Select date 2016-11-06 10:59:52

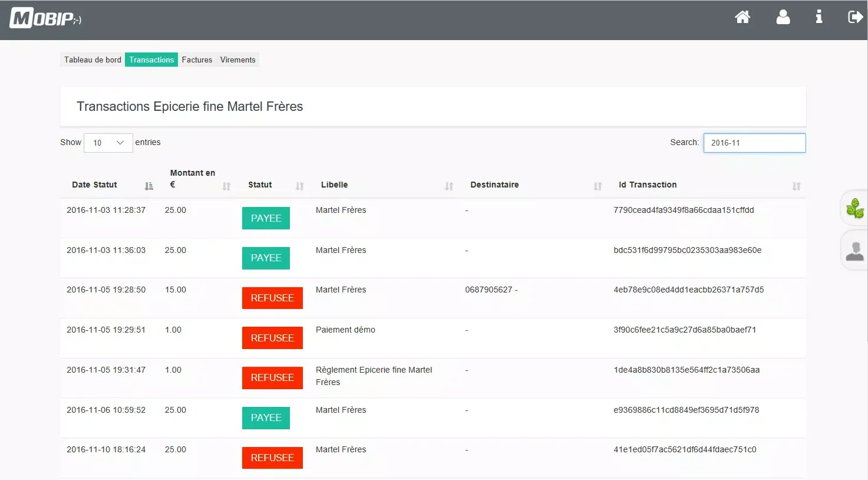(106, 410)
